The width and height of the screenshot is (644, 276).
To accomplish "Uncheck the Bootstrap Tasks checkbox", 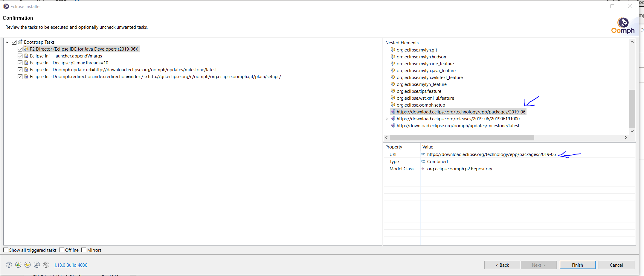I will 14,42.
